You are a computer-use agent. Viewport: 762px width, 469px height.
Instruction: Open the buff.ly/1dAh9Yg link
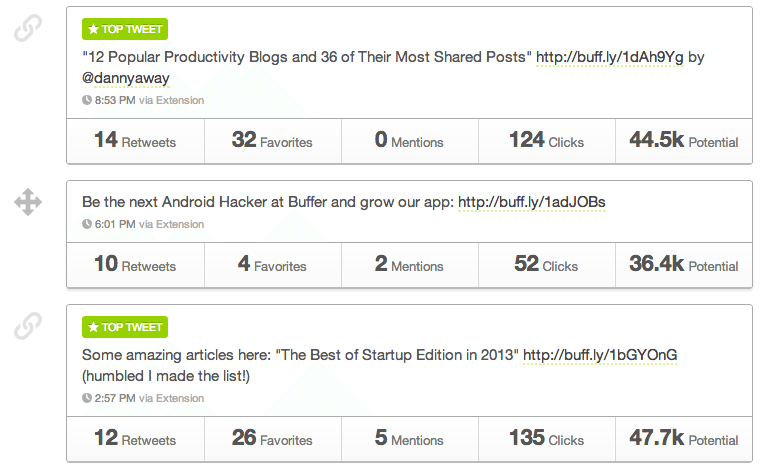[x=610, y=57]
